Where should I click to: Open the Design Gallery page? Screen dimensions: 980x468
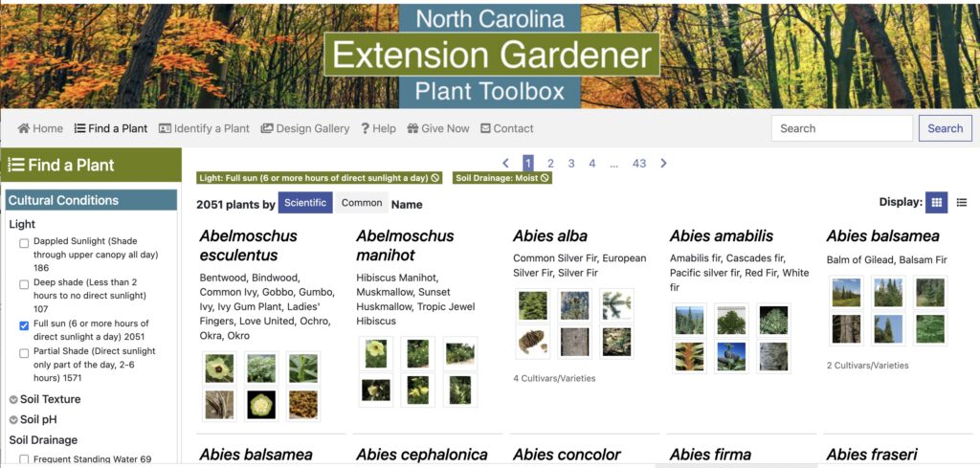[x=305, y=128]
